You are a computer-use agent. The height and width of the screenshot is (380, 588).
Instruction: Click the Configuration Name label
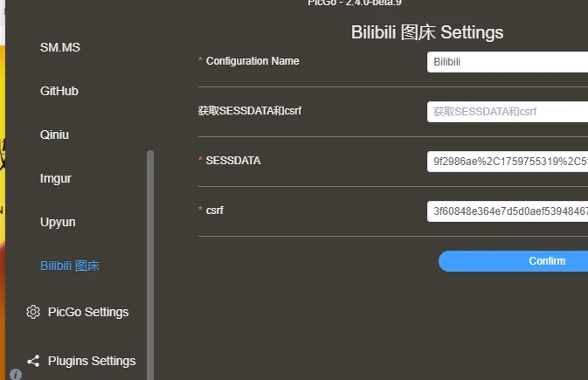point(252,61)
